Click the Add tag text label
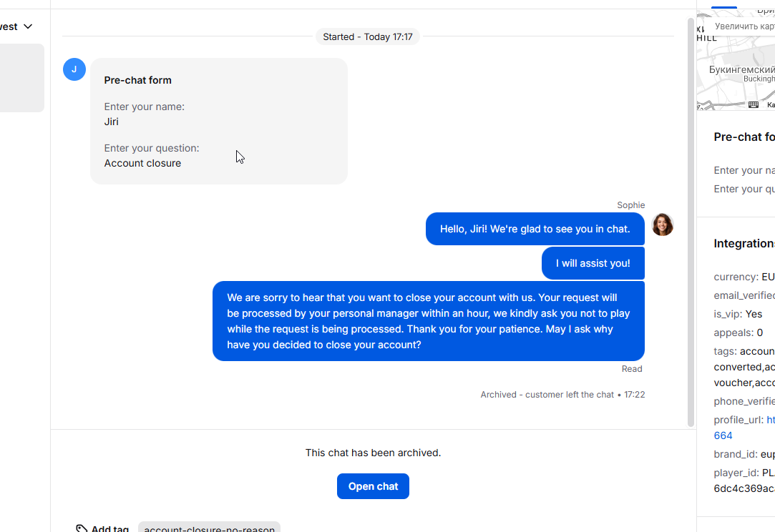 [110, 528]
